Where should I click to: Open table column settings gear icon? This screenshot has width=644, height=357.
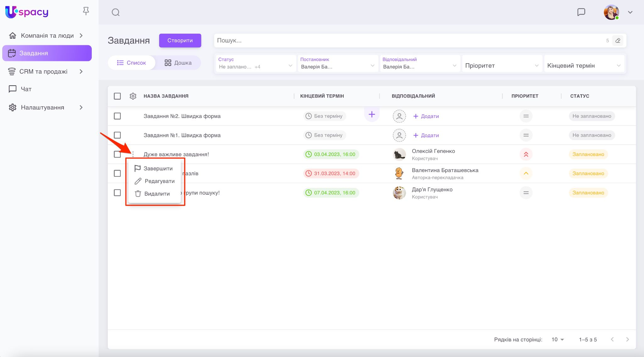133,96
